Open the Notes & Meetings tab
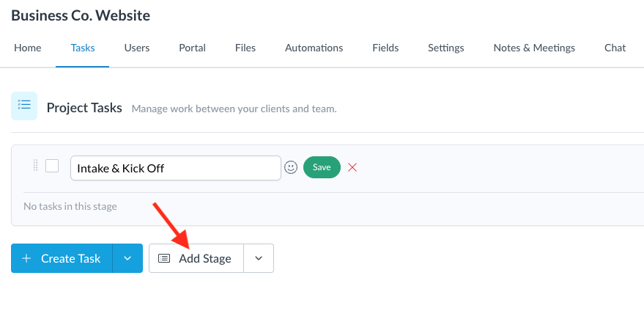 pyautogui.click(x=534, y=48)
